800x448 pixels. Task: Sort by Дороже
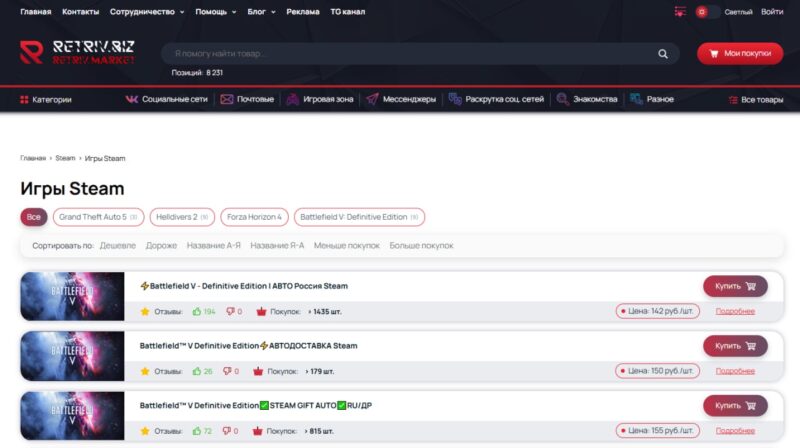pyautogui.click(x=161, y=245)
